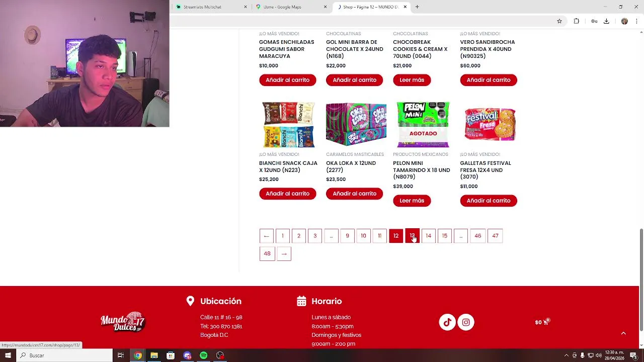This screenshot has height=362, width=644.
Task: Open Task View on the taskbar
Action: 121,355
